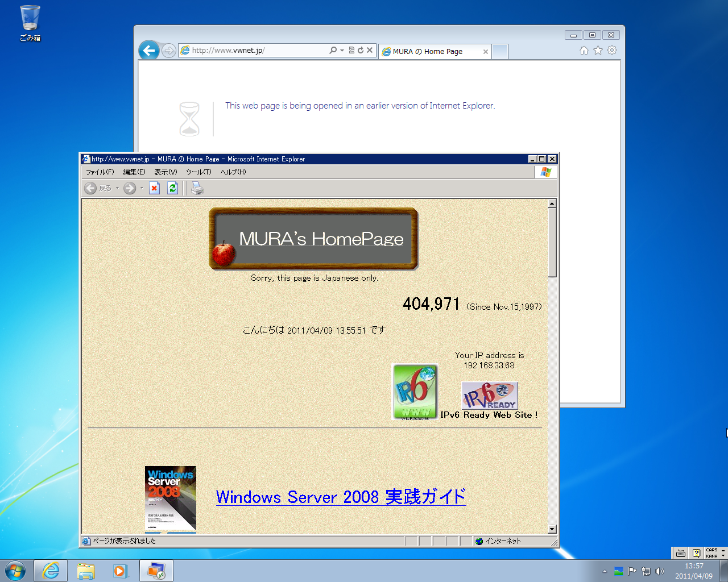Stop loading via X in IE9 address bar
The width and height of the screenshot is (728, 582).
[370, 50]
